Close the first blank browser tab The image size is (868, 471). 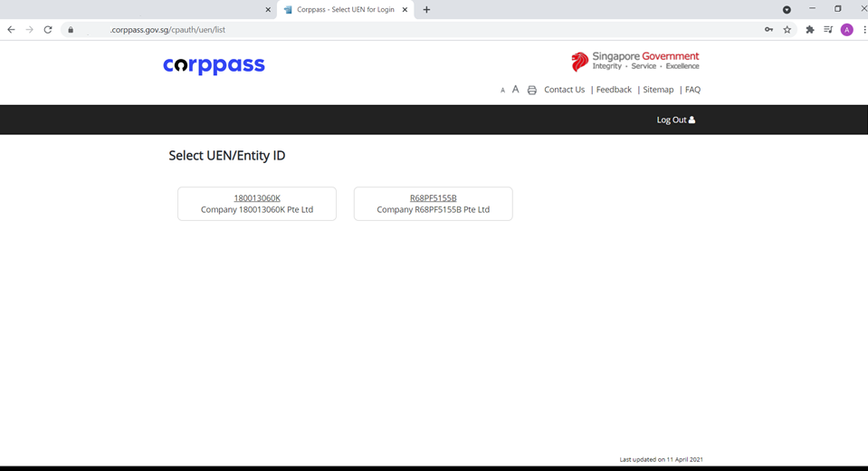[x=268, y=9]
